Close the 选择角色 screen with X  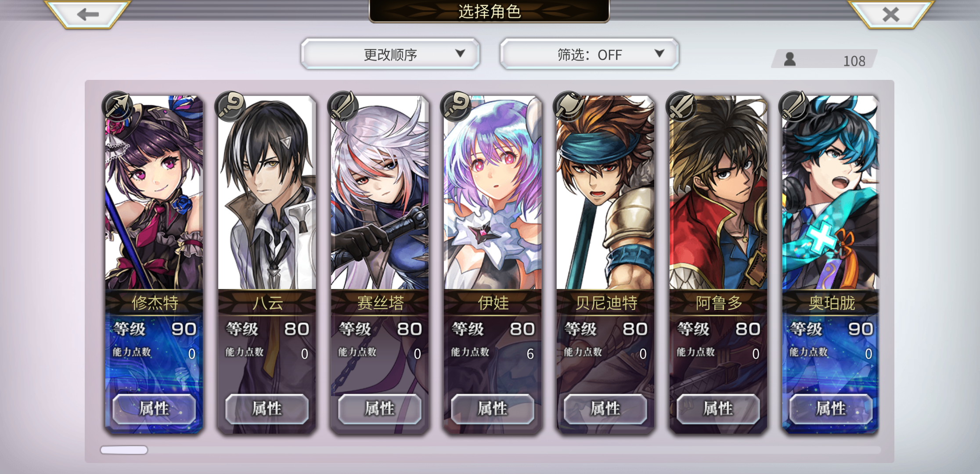[891, 14]
